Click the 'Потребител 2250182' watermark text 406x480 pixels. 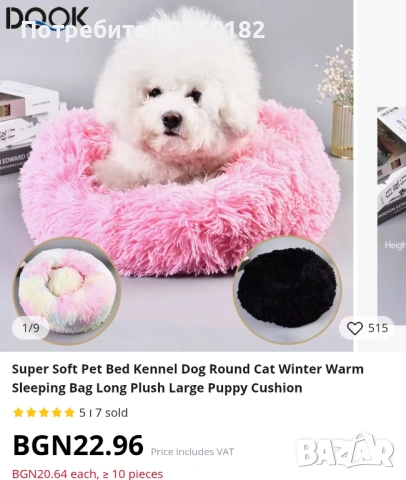(x=143, y=30)
